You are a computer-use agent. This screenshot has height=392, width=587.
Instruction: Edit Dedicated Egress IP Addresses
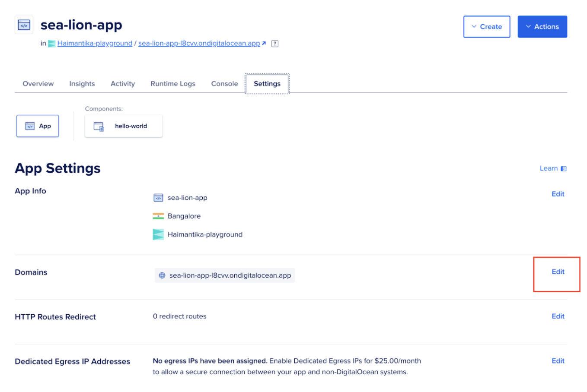[x=558, y=361]
